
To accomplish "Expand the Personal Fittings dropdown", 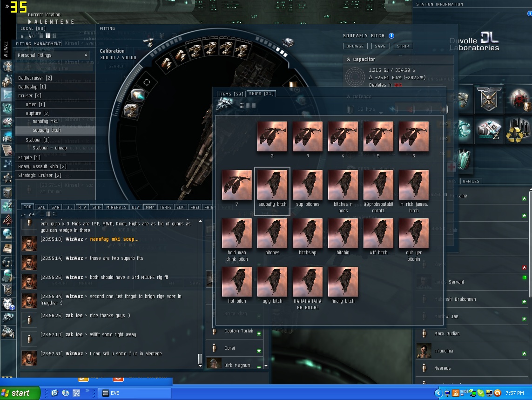I will click(86, 54).
